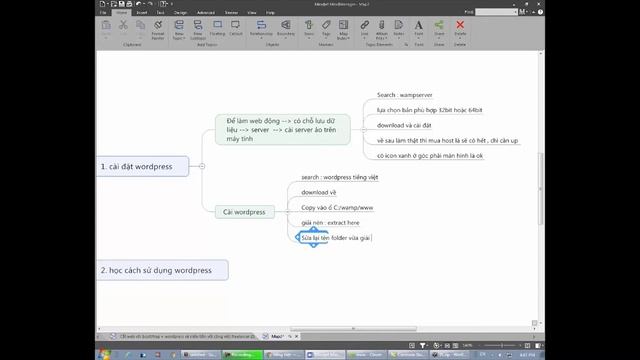The width and height of the screenshot is (640, 360).
Task: Click the Attach Files paperclip icon
Action: tap(382, 25)
